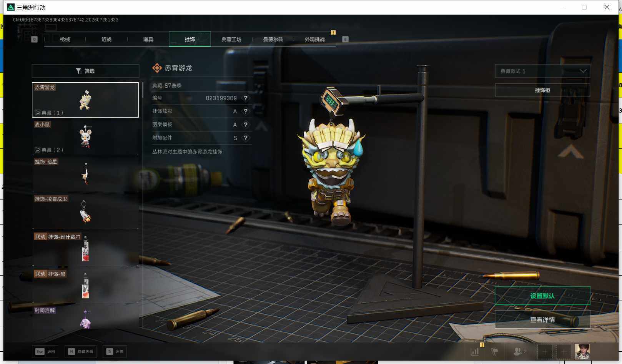The width and height of the screenshot is (622, 364).
Task: Click the first empty squad slot plus
Action: pyautogui.click(x=545, y=351)
